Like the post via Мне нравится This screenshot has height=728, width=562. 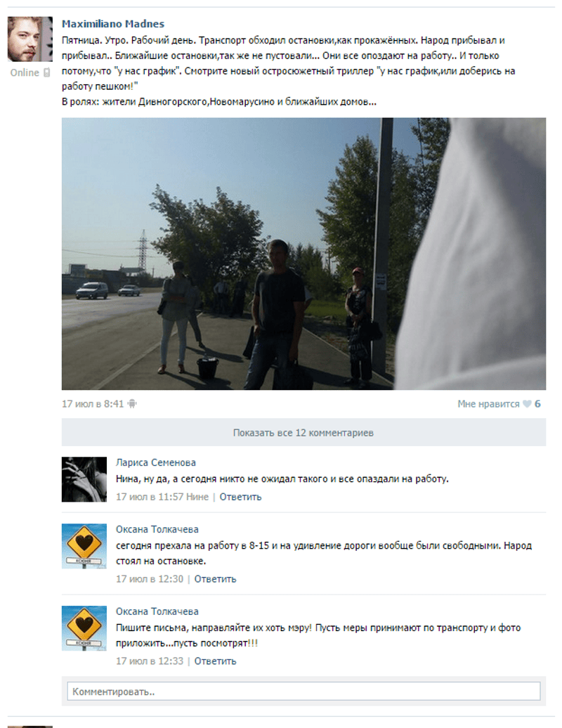[488, 404]
